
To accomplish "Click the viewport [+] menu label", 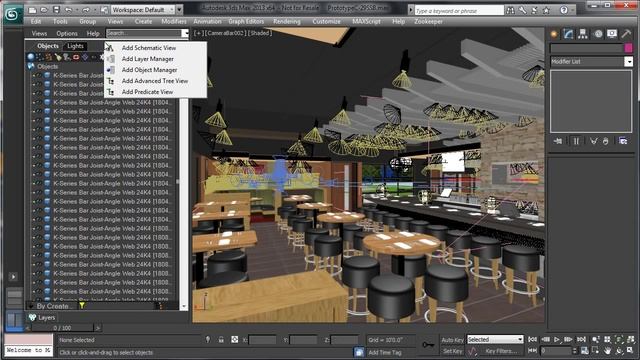I will [198, 33].
